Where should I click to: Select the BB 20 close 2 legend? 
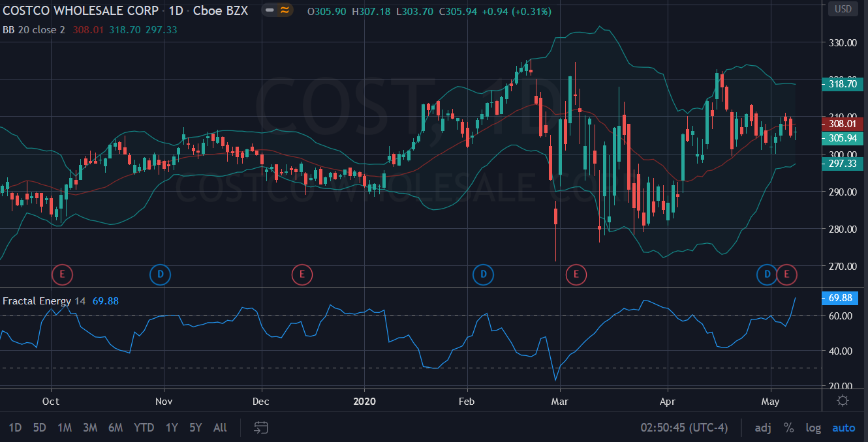pyautogui.click(x=34, y=29)
